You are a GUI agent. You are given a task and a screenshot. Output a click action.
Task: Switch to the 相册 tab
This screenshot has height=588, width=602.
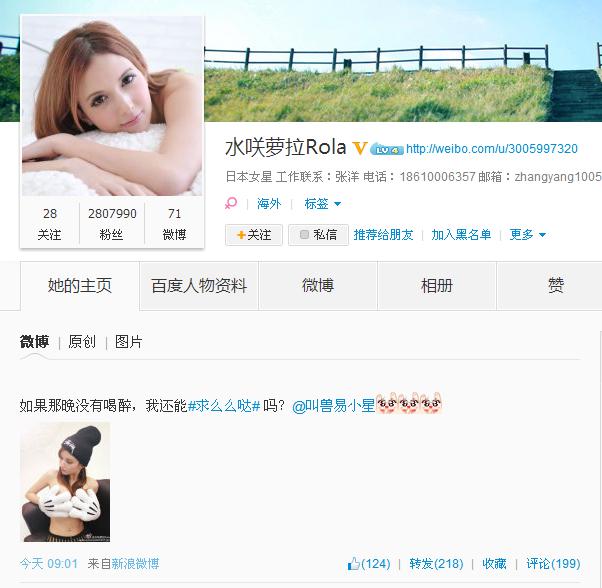coord(437,286)
